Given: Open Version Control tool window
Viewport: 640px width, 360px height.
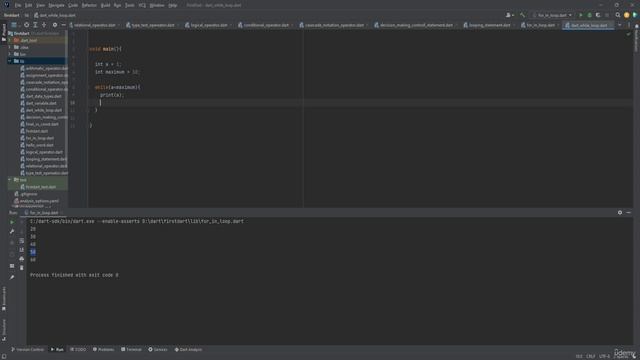Looking at the screenshot, I should [x=27, y=350].
